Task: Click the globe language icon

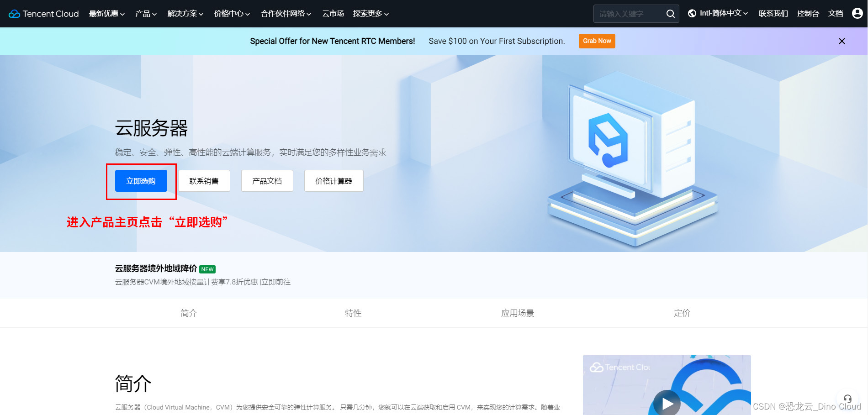Action: click(692, 14)
